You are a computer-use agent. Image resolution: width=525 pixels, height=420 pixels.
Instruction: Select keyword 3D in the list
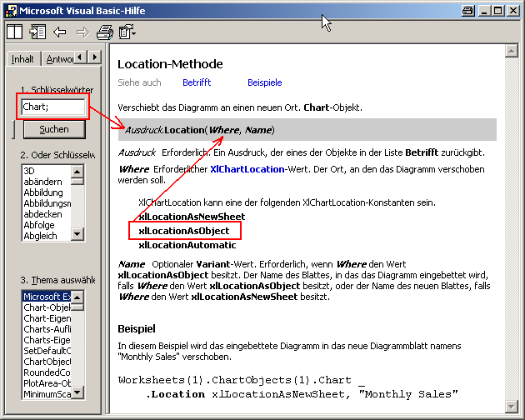(x=46, y=171)
